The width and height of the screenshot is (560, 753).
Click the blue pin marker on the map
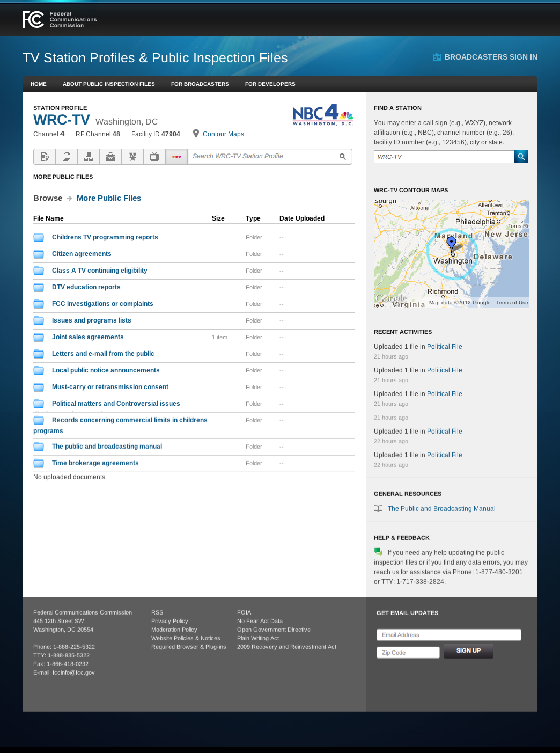pyautogui.click(x=452, y=245)
